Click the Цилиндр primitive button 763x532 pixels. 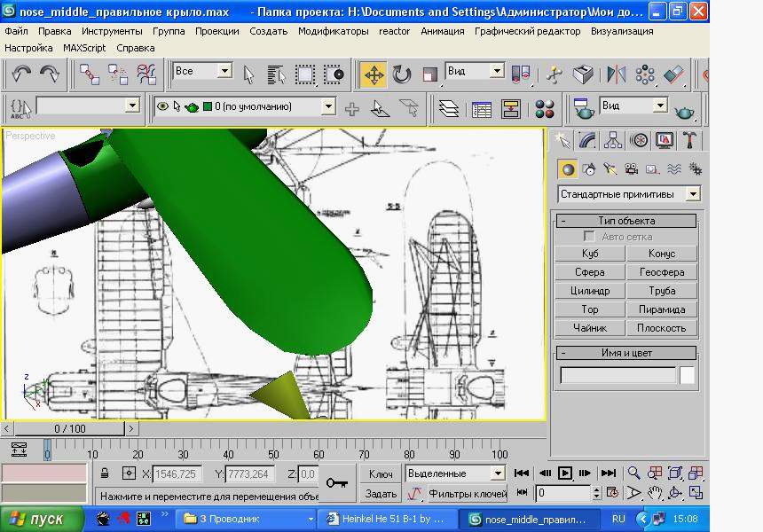pyautogui.click(x=590, y=291)
